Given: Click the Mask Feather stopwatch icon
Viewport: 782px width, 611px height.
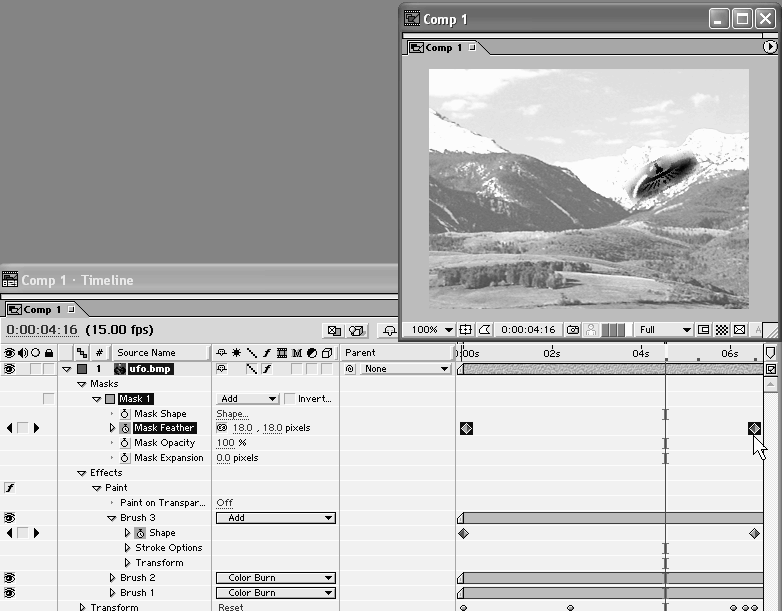Looking at the screenshot, I should point(126,428).
